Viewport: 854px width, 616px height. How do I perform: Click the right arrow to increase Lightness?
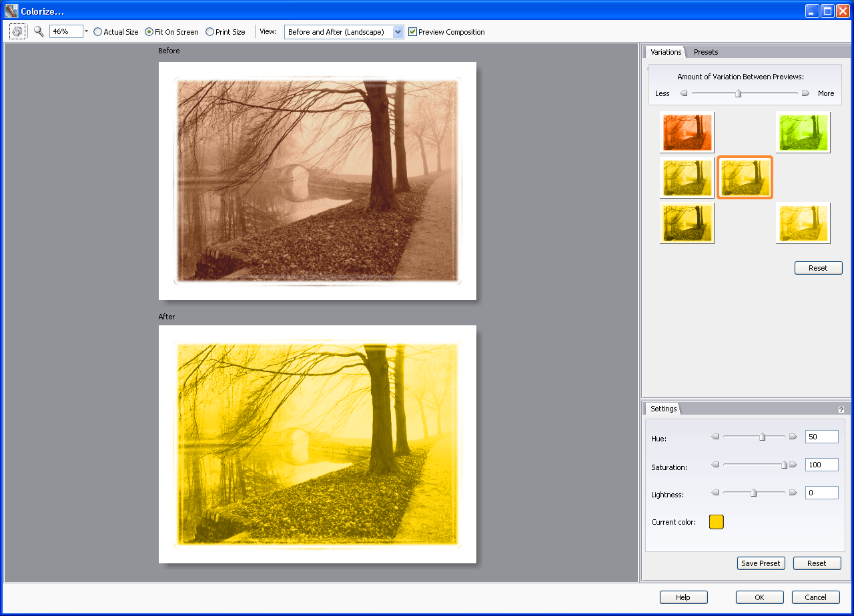coord(793,492)
